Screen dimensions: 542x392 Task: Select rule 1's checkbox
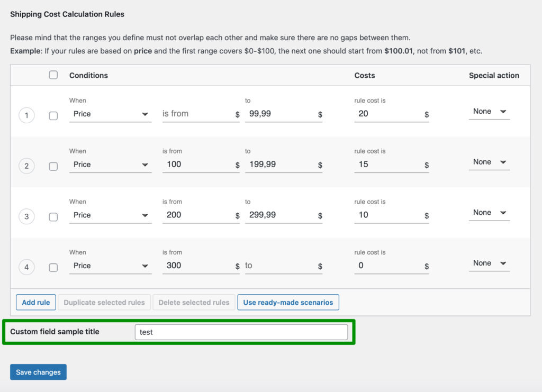point(53,115)
